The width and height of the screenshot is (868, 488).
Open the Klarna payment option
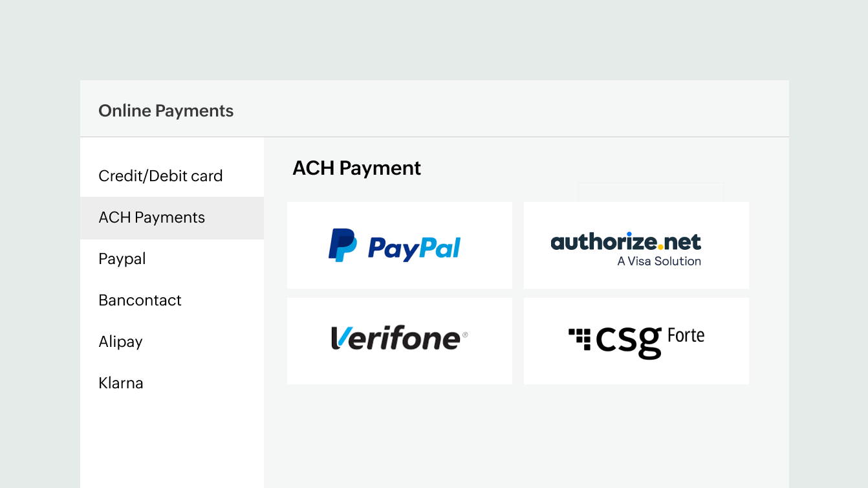pyautogui.click(x=121, y=383)
